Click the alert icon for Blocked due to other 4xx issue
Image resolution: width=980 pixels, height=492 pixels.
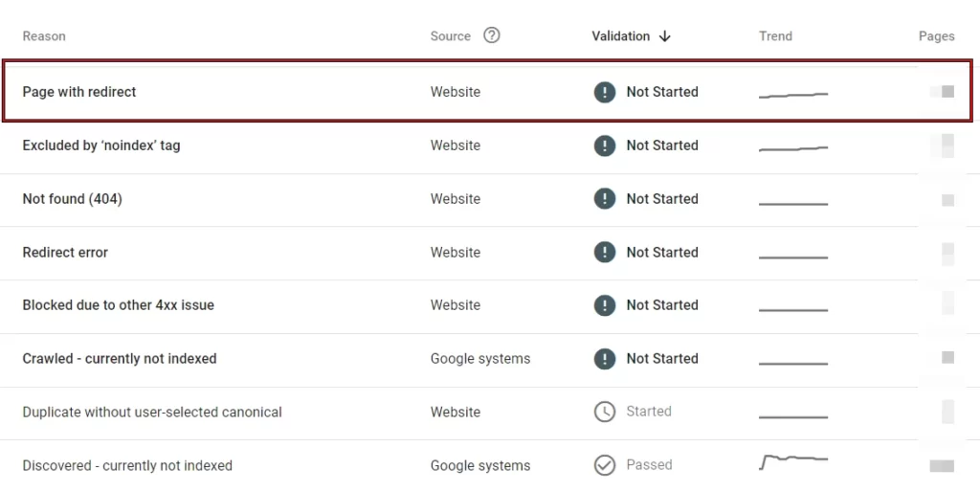pos(605,305)
